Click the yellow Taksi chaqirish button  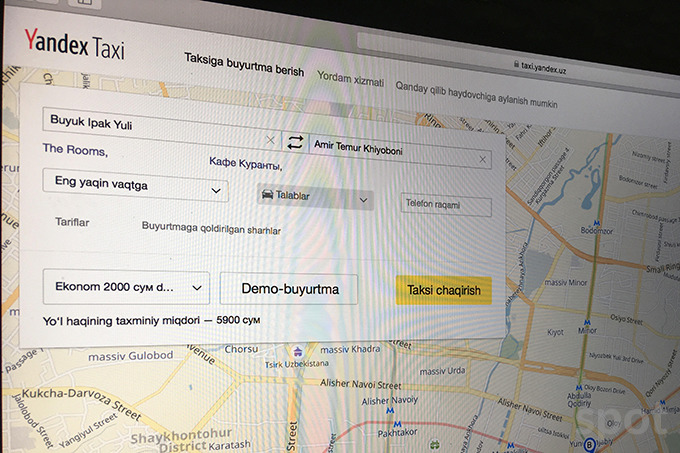(x=444, y=290)
